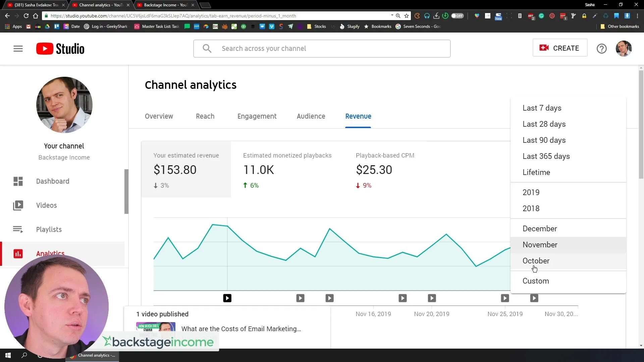
Task: Open the Playlists sidebar item
Action: (x=49, y=230)
